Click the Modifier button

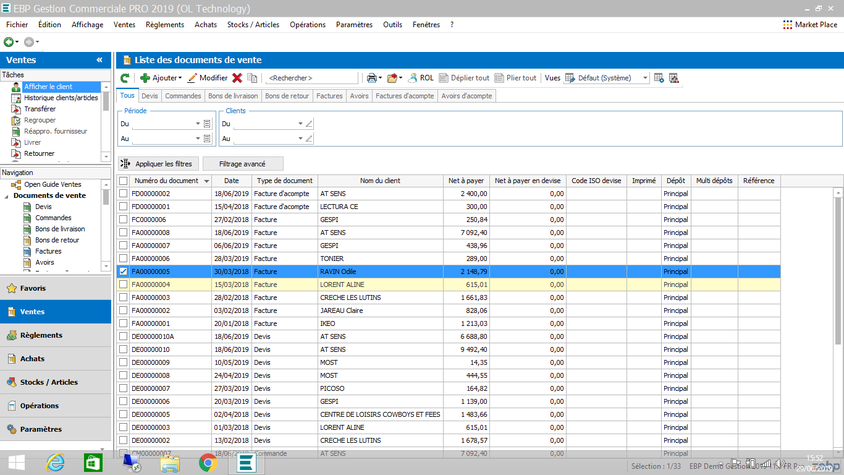208,78
